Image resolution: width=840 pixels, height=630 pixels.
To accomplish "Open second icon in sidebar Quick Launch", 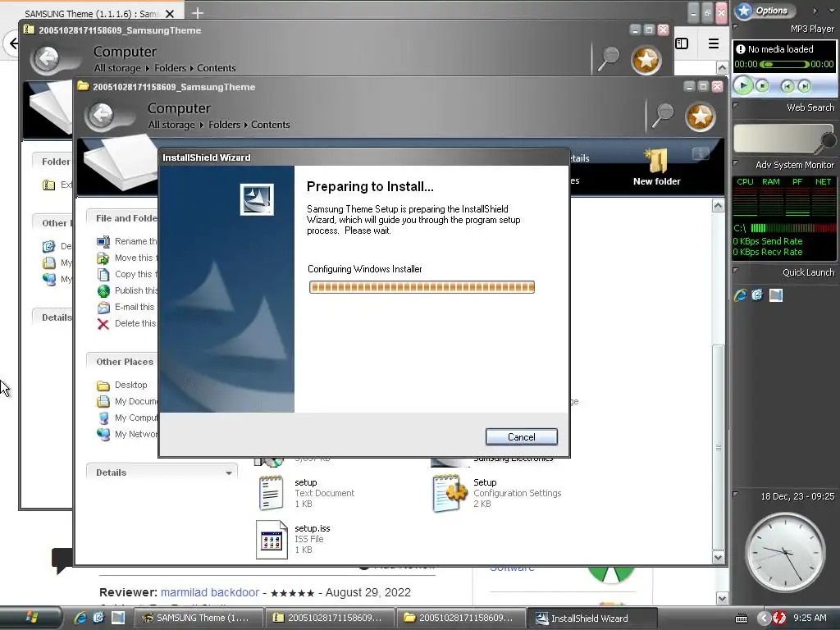I will [757, 294].
